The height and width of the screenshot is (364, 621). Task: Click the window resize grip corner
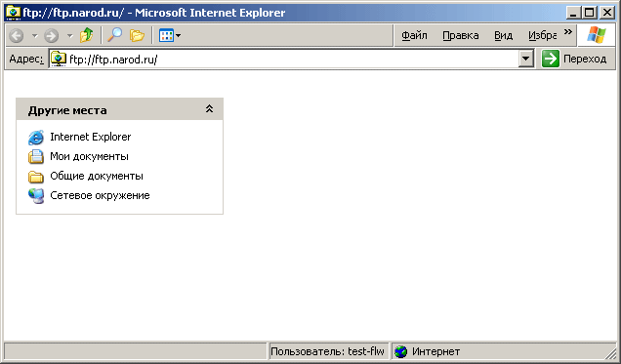pos(610,353)
